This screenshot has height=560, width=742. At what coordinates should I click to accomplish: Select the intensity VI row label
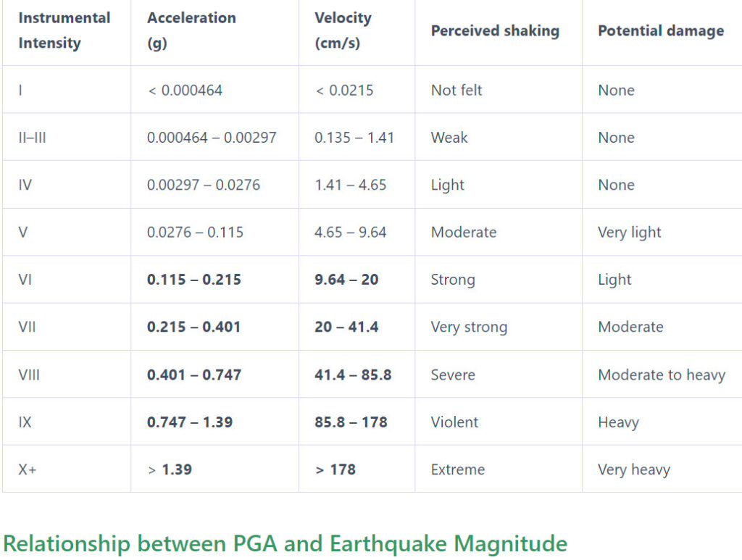coord(25,280)
